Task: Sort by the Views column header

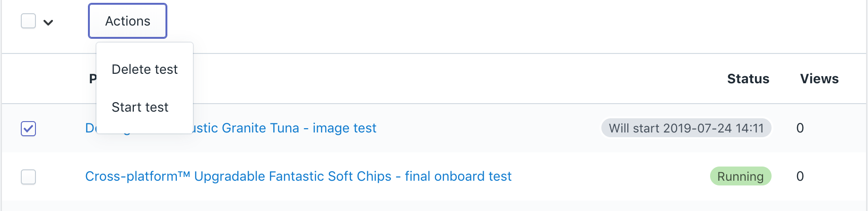Action: [x=819, y=79]
